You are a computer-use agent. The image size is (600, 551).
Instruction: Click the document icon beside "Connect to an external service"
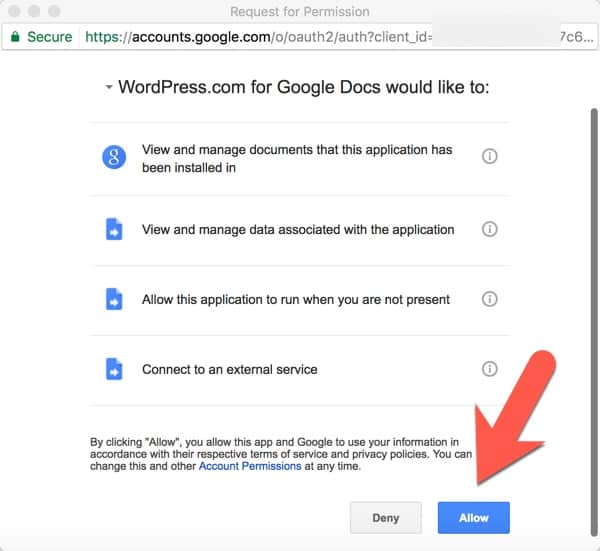tap(114, 369)
